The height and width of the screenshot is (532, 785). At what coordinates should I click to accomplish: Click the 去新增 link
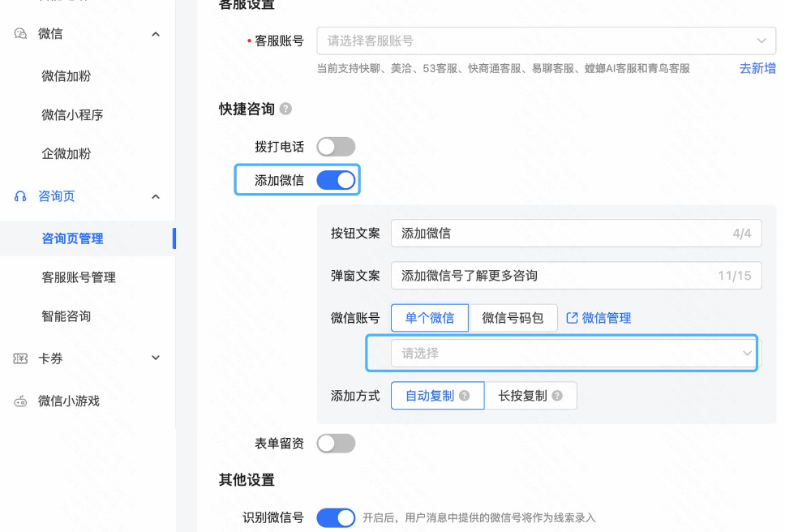[757, 69]
